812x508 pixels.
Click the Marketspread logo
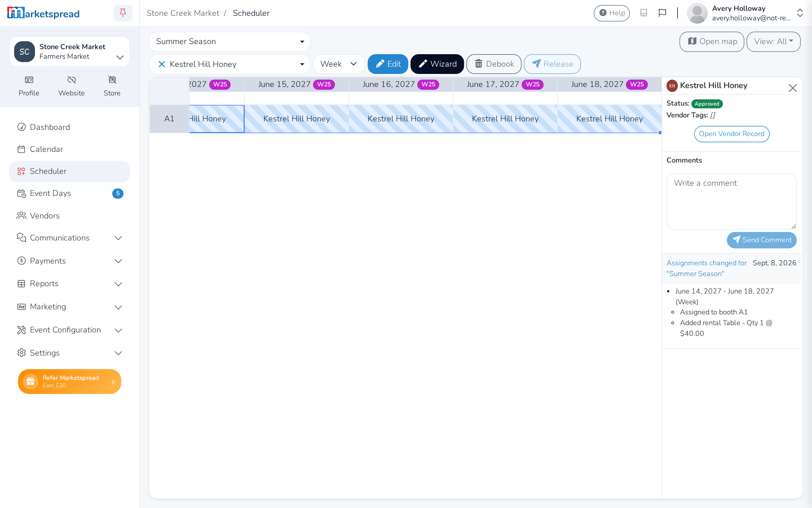(x=43, y=13)
